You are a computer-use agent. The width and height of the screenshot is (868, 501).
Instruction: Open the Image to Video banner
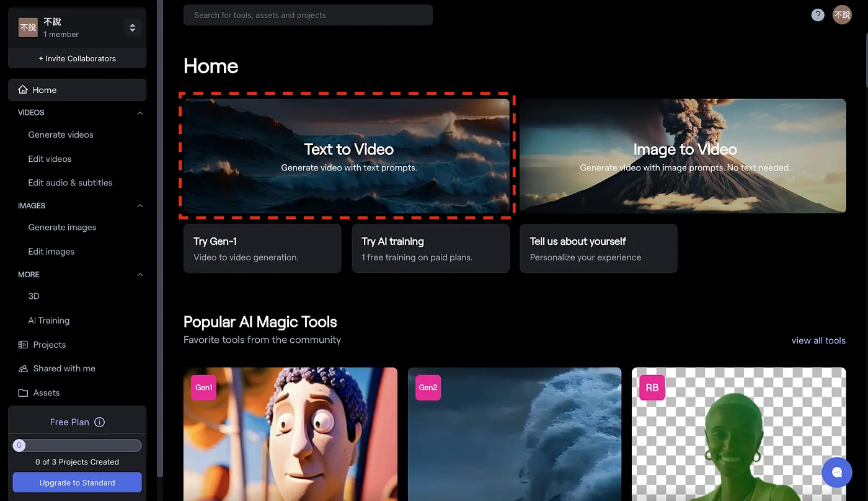pos(683,156)
